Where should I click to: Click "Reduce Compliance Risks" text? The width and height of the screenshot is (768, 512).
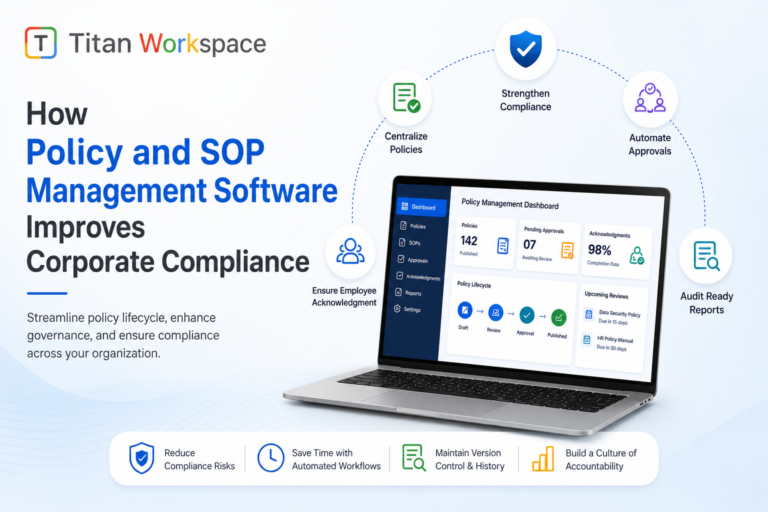coord(199,459)
